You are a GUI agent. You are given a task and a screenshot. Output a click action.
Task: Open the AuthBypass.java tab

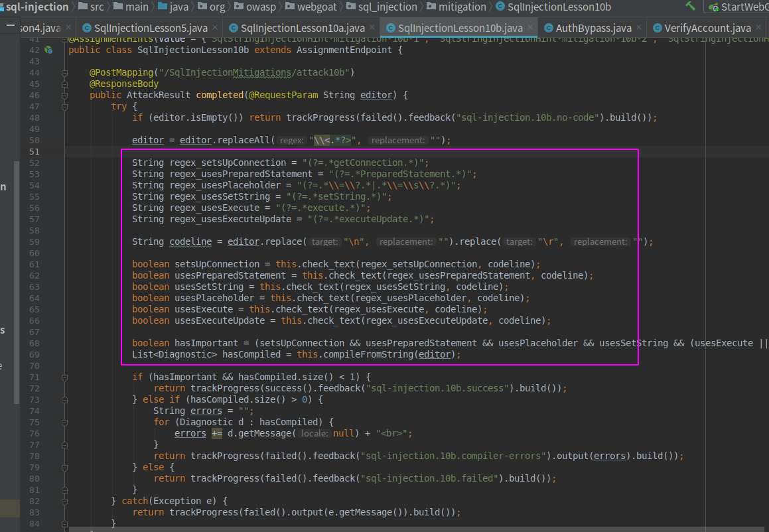point(593,29)
